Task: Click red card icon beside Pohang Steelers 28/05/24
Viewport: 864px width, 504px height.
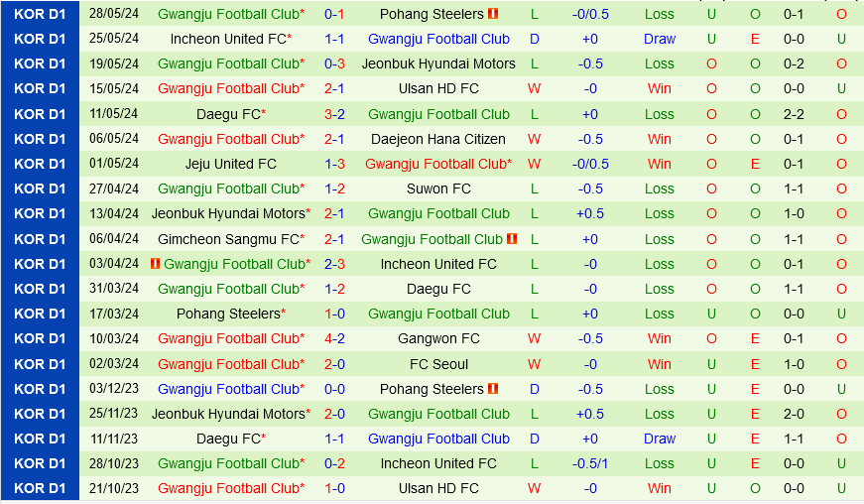Action: [x=493, y=14]
